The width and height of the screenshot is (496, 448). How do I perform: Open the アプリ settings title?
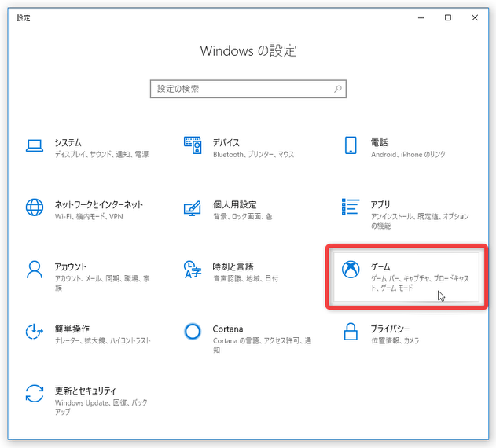coord(380,204)
